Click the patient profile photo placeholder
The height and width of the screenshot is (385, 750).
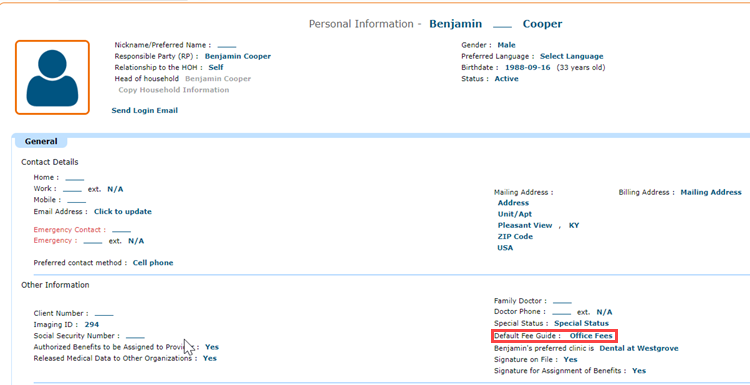[52, 77]
